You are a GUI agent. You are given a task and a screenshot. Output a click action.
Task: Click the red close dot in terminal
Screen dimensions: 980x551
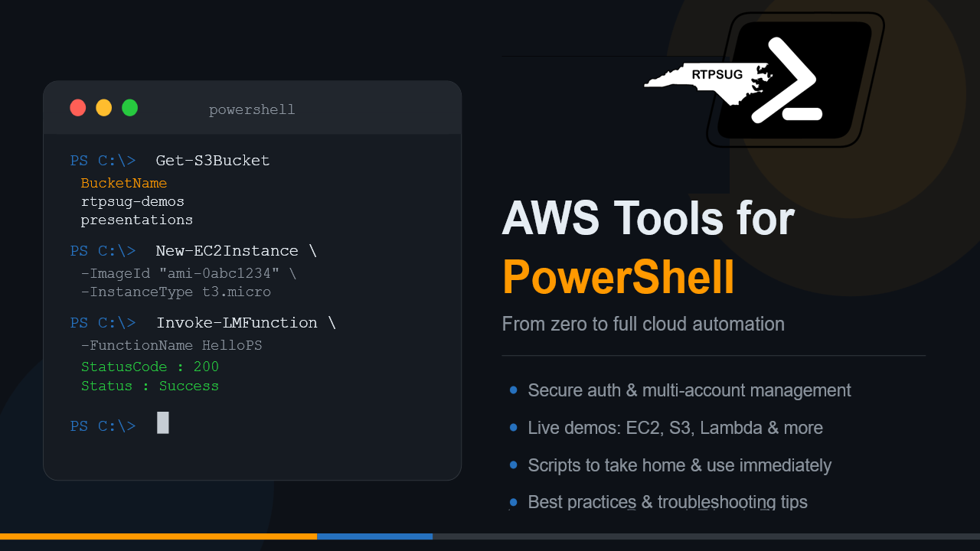pos(77,108)
